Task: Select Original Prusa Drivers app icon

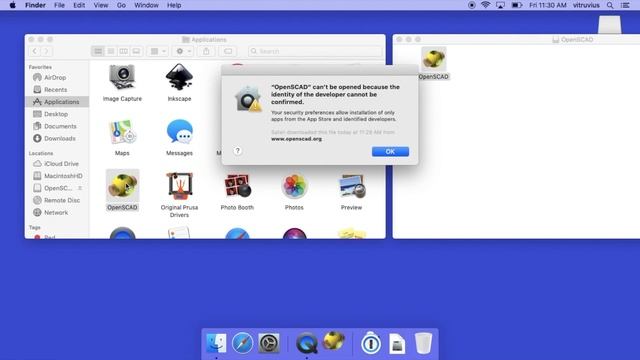Action: pos(179,186)
